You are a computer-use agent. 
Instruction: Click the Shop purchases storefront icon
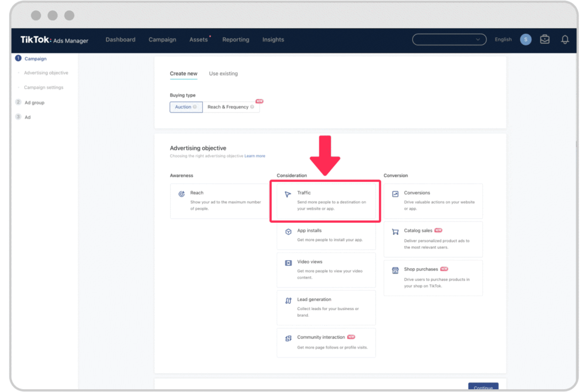click(x=395, y=270)
